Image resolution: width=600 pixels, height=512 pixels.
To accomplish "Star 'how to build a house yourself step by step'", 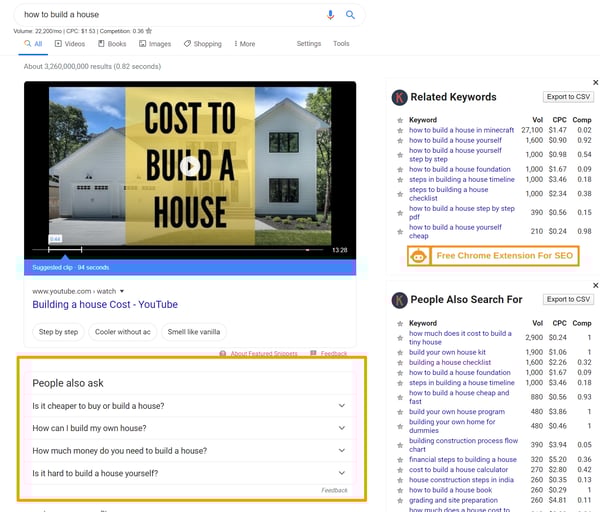I will point(400,155).
